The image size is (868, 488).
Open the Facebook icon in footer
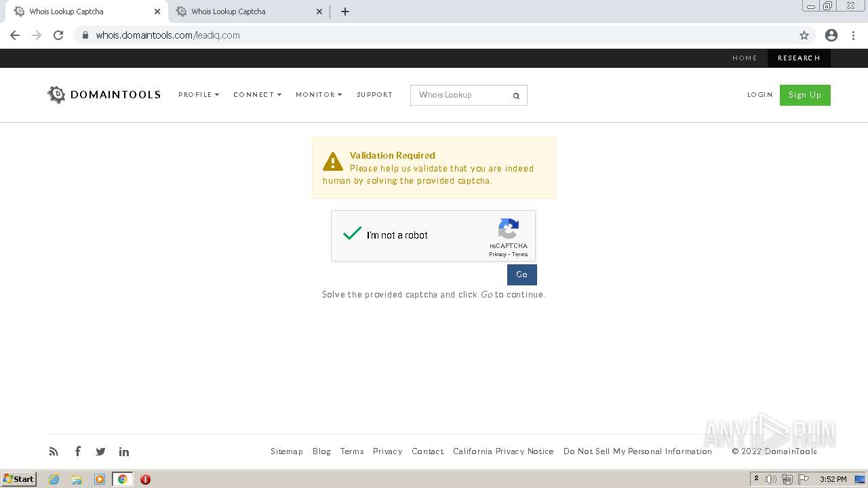(x=78, y=451)
